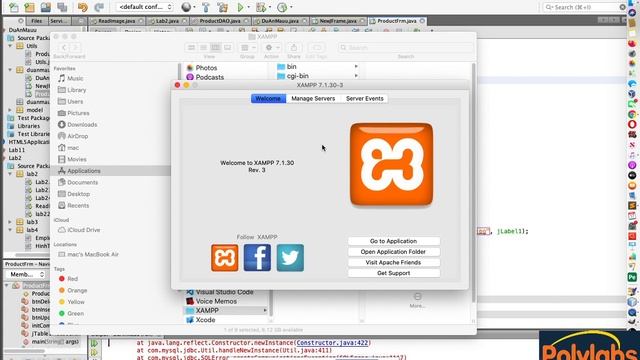Expand the model package node
The width and height of the screenshot is (640, 360).
click(x=10, y=110)
